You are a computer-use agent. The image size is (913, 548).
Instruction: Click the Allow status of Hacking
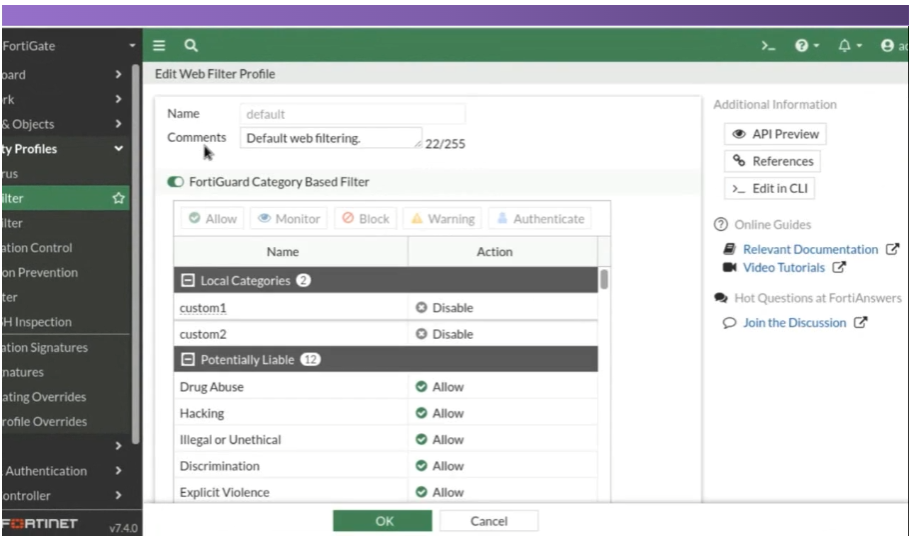click(x=440, y=413)
